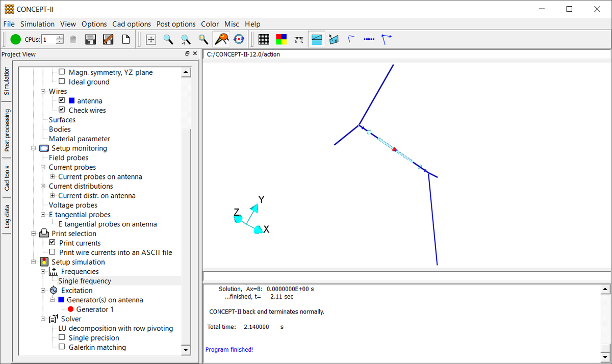Expand Current distr. on antenna
Screen dimensions: 612x364
[x=53, y=196]
